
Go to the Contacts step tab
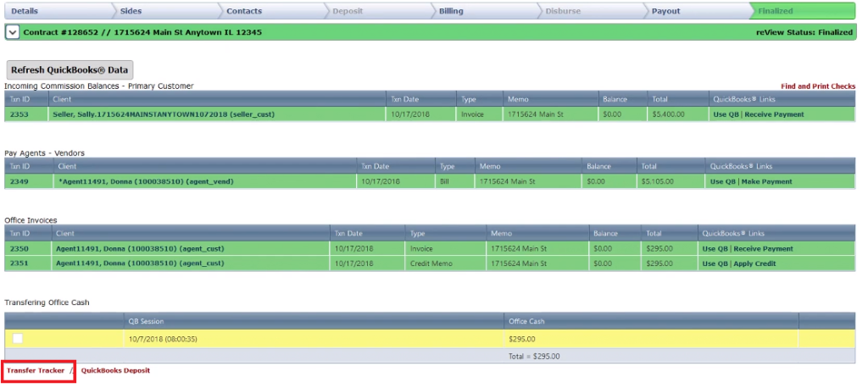pos(244,11)
